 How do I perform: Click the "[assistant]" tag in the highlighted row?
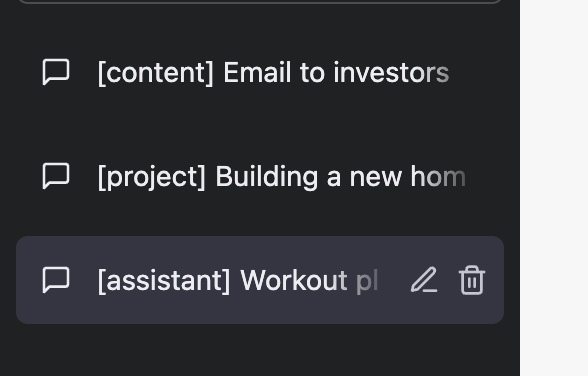(x=164, y=281)
